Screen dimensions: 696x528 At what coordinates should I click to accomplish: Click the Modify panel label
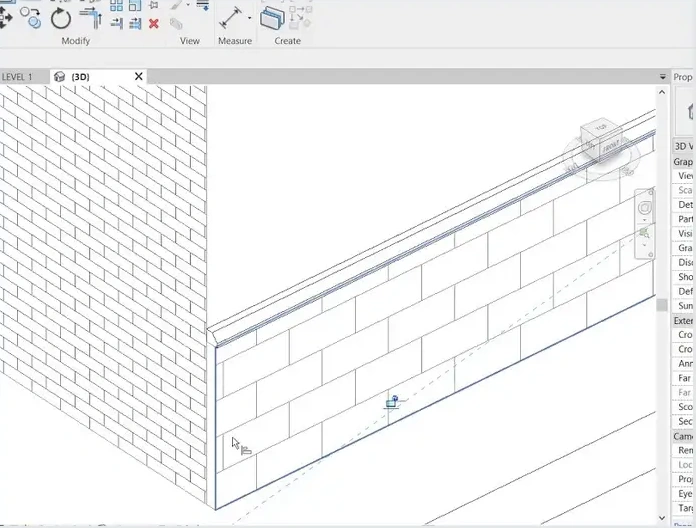75,41
